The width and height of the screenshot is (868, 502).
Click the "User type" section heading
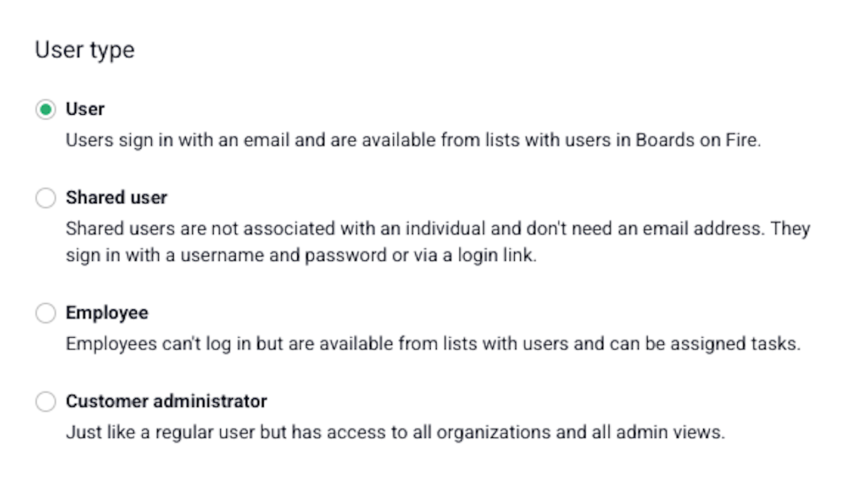[x=85, y=50]
